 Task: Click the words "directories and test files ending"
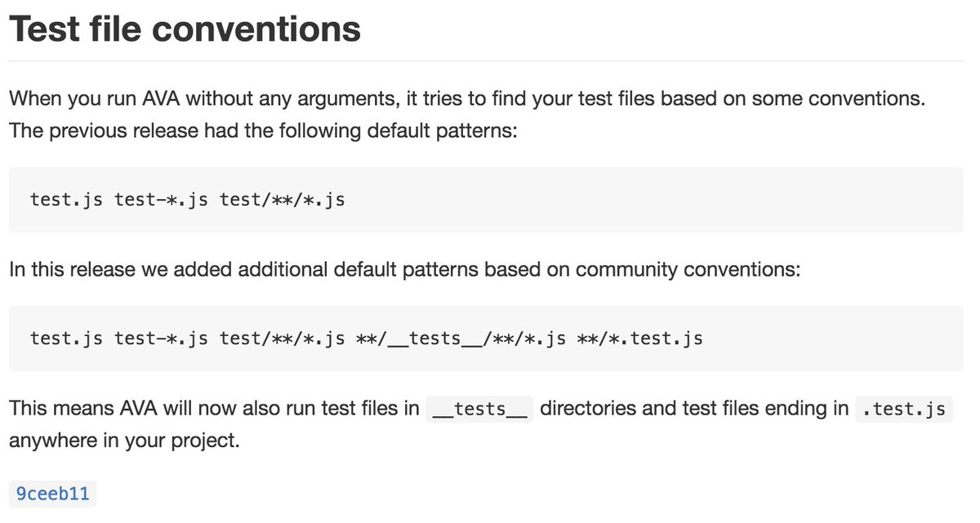click(x=694, y=409)
